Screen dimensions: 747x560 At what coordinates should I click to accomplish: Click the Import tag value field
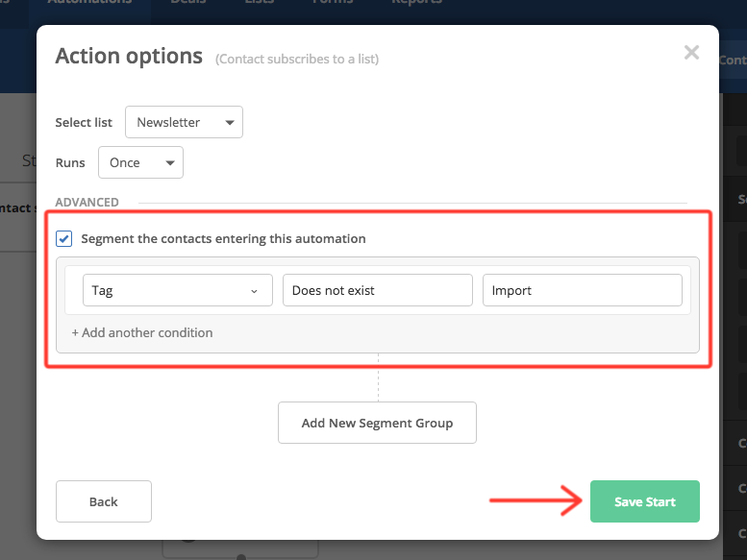coord(582,291)
